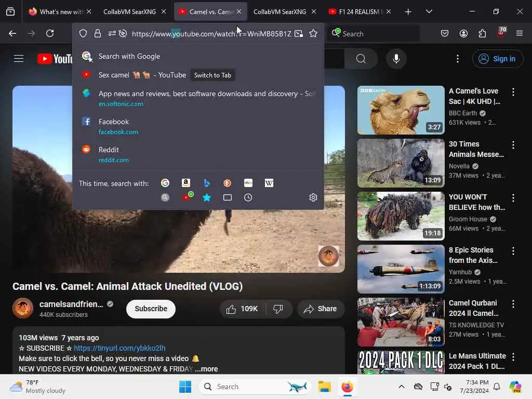Dislike the video
Viewport: 532px width, 399px height.
[x=278, y=309]
